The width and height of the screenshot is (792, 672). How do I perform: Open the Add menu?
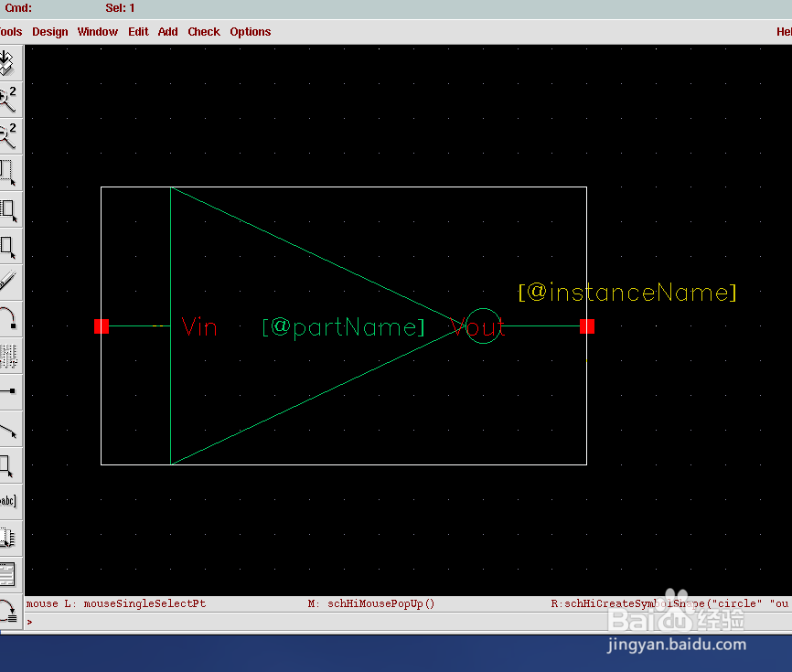[167, 32]
